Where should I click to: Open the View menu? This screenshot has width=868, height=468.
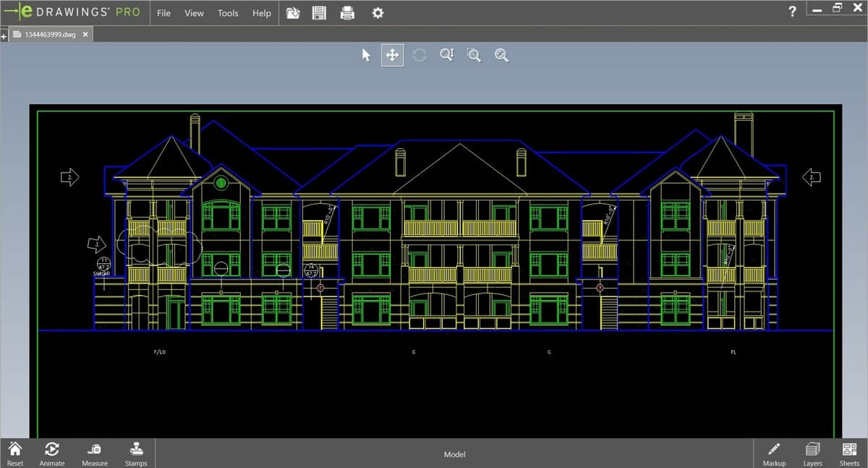[194, 13]
